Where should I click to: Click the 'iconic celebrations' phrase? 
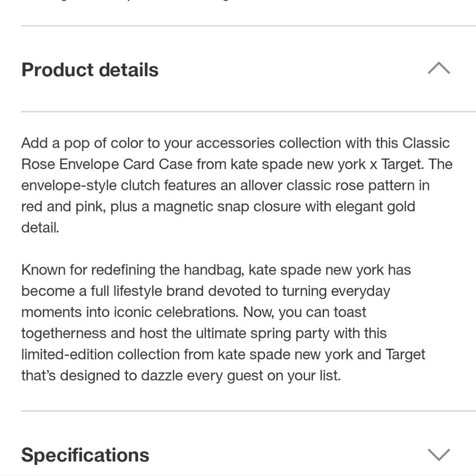point(176,312)
